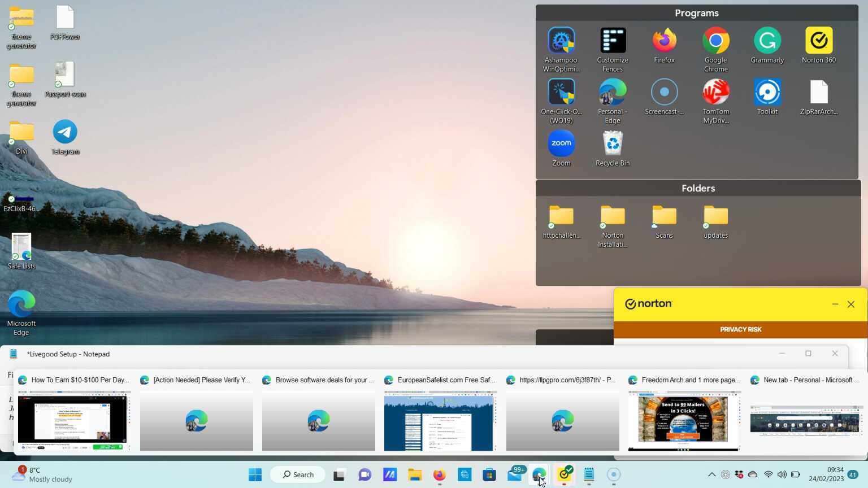Open the Scans folder

click(x=664, y=217)
